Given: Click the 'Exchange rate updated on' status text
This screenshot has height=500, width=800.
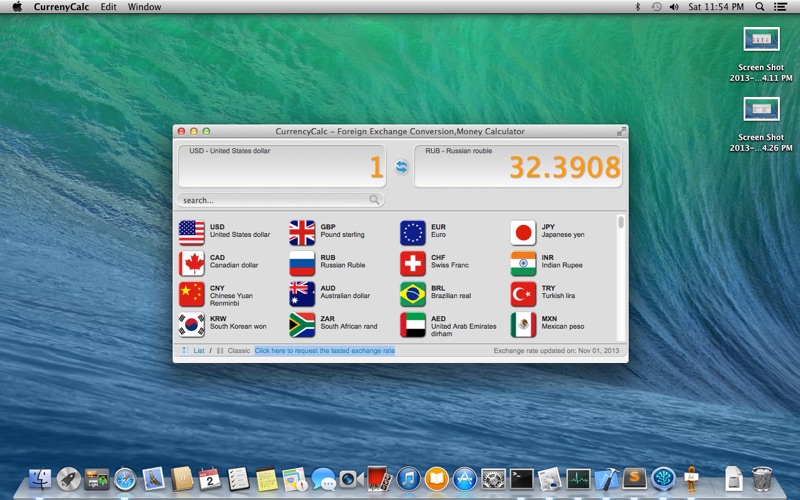Looking at the screenshot, I should 556,351.
